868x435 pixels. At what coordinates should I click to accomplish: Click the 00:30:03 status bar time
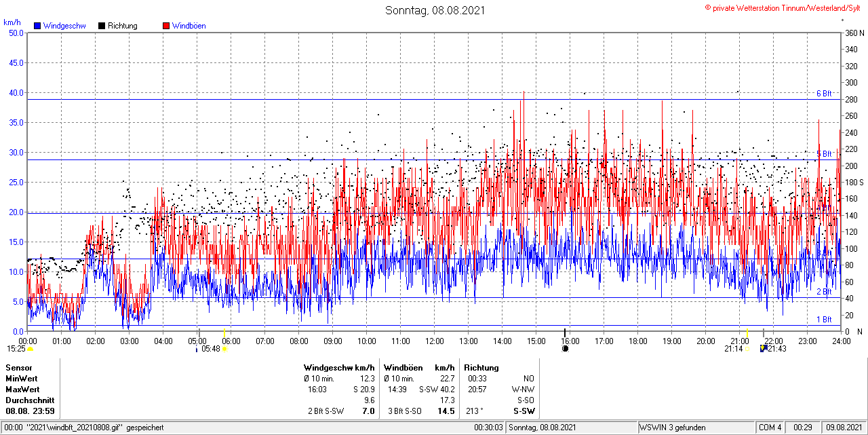coord(488,428)
